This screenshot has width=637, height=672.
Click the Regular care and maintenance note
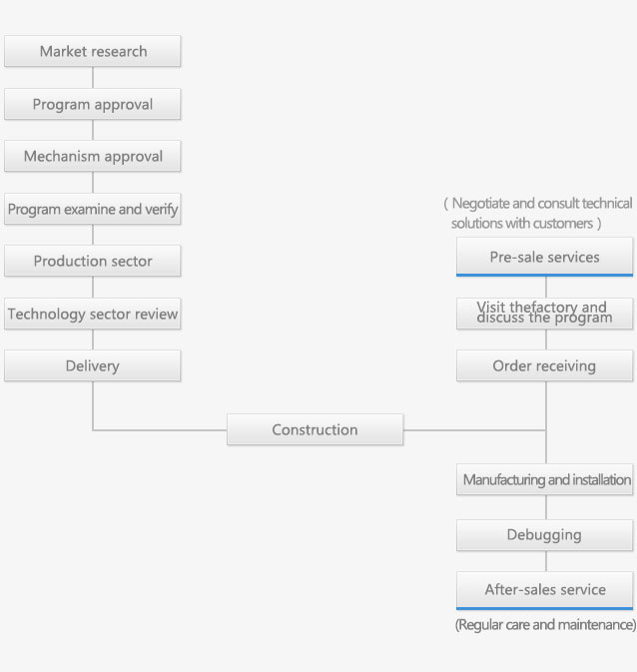click(546, 625)
